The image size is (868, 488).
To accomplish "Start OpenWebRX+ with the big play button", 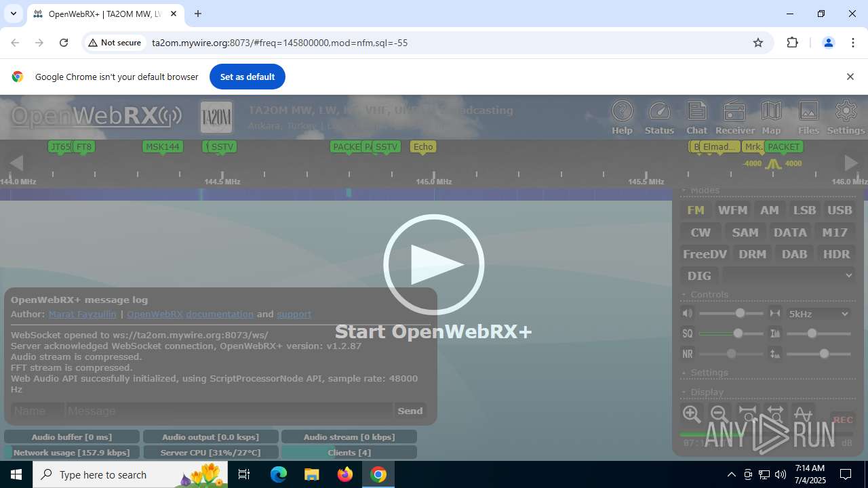I will click(434, 264).
